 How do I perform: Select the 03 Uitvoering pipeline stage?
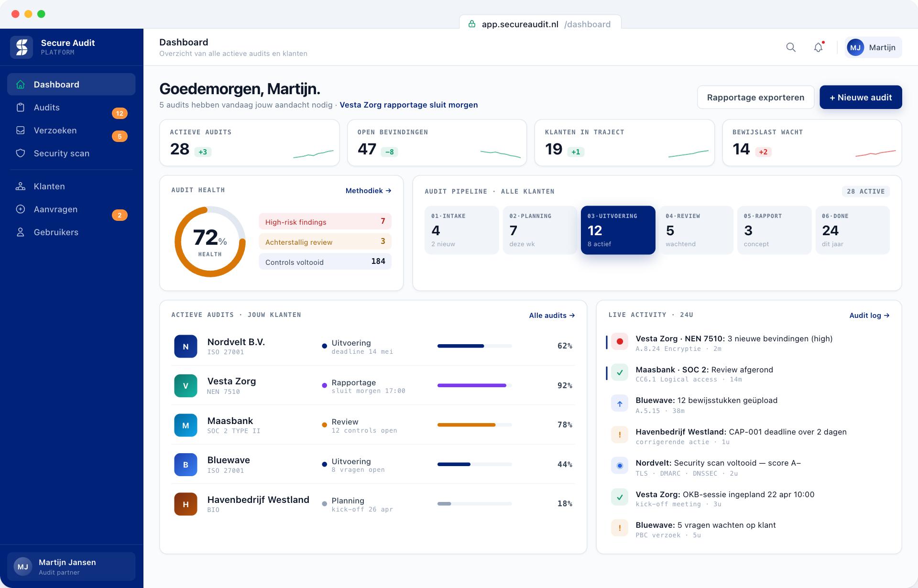coord(618,230)
